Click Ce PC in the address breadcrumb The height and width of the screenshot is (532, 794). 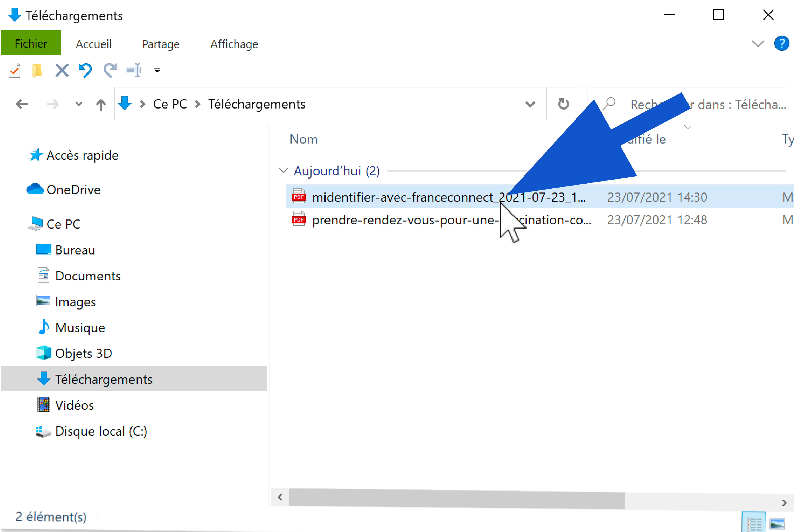tap(170, 104)
